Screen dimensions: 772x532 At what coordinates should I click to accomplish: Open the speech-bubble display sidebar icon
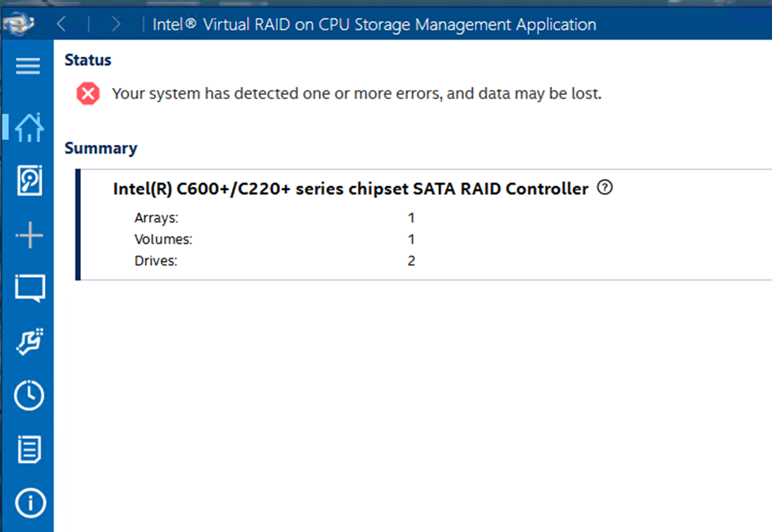[29, 288]
